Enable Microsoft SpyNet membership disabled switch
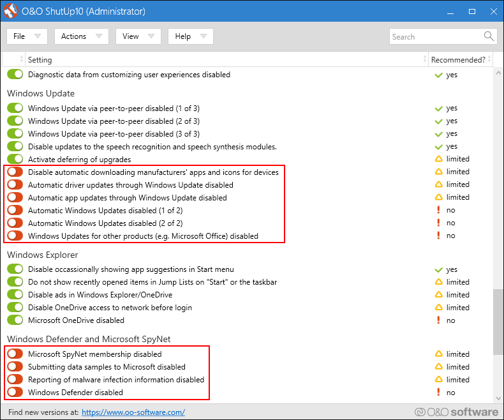The image size is (504, 420). tap(15, 354)
